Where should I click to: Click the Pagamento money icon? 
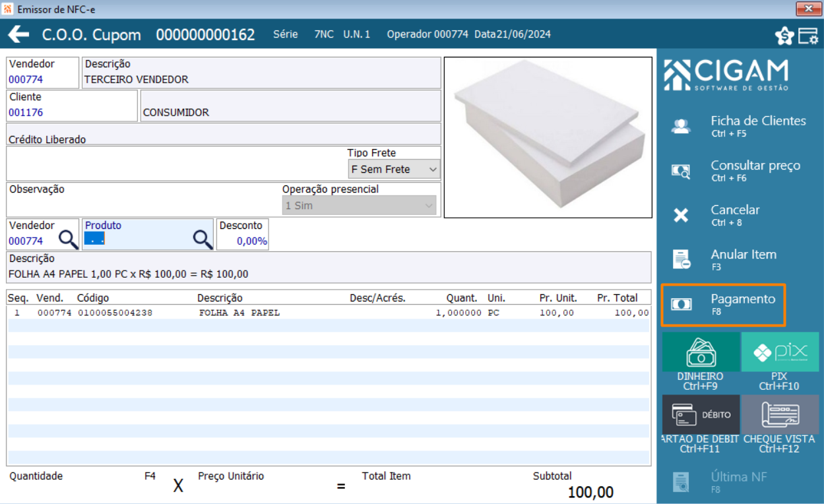coord(681,304)
